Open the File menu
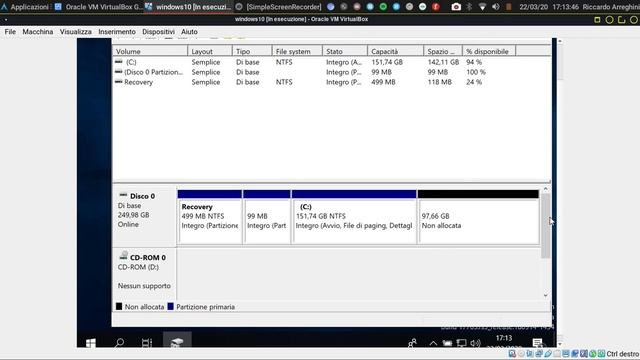 click(10, 31)
